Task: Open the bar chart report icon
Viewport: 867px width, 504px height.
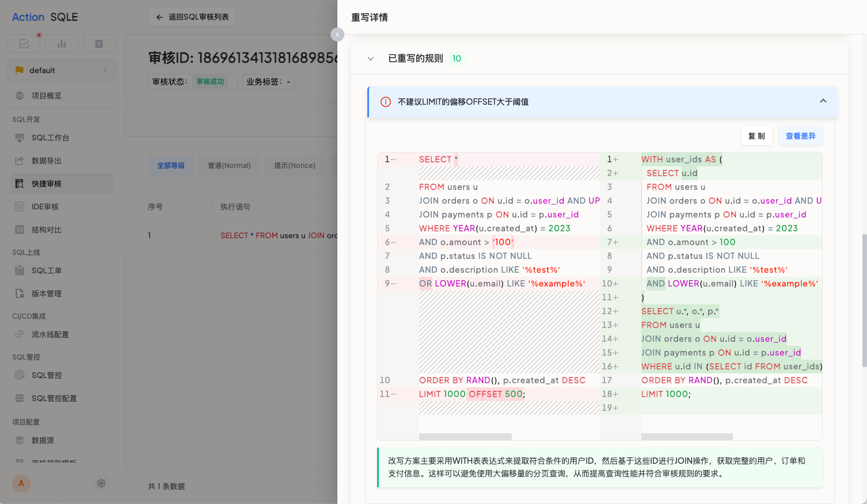Action: click(62, 44)
